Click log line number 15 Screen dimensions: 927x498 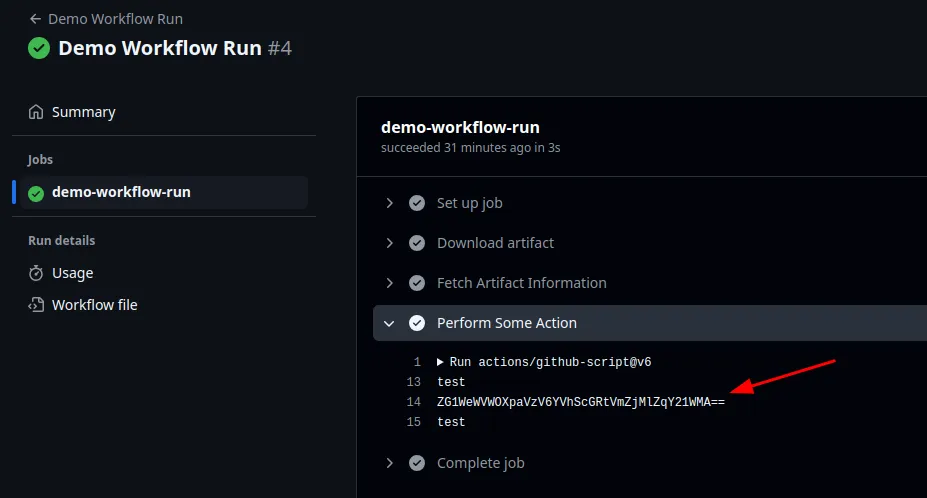point(414,422)
